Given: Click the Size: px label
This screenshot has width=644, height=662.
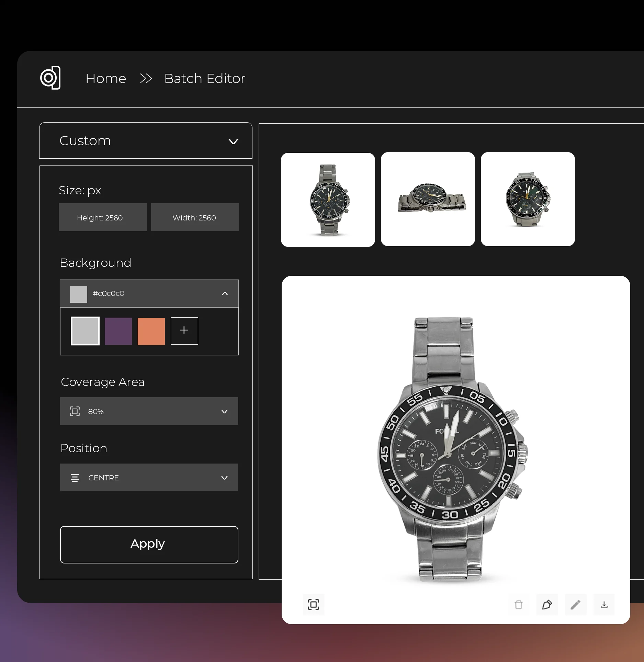Looking at the screenshot, I should pyautogui.click(x=80, y=190).
